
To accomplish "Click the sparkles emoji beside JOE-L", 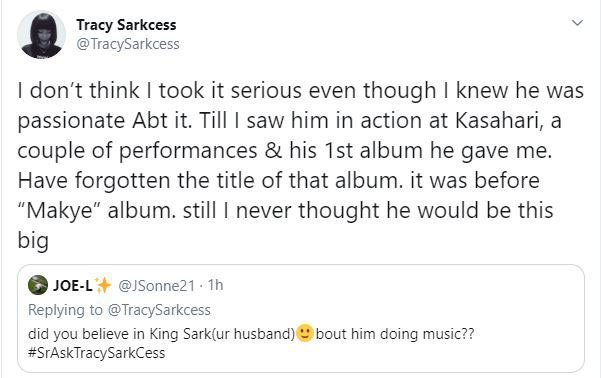I will [103, 285].
